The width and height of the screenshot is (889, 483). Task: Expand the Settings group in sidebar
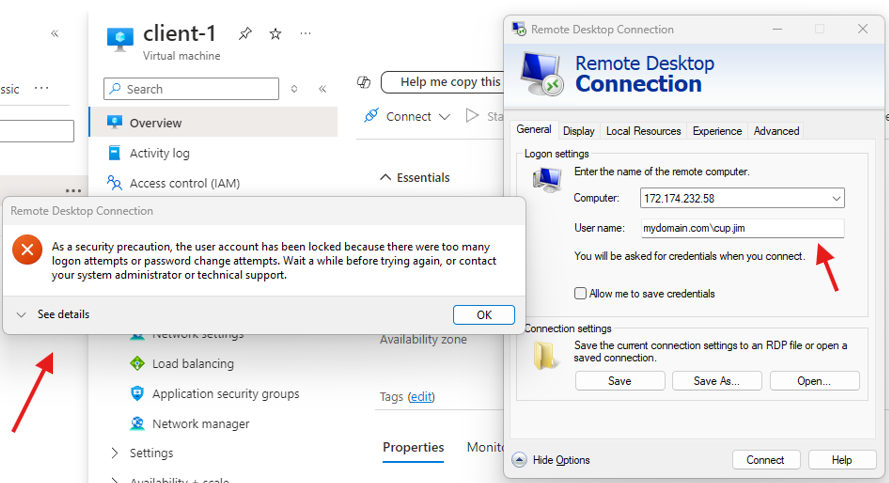(115, 452)
